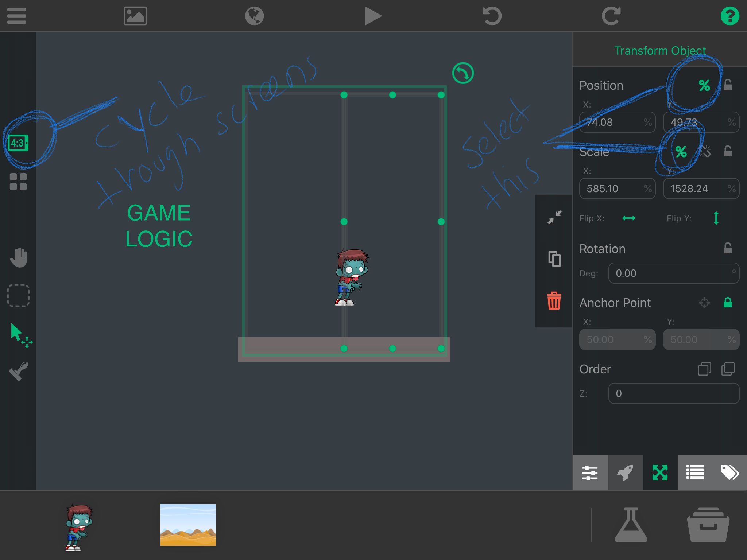The image size is (747, 560).
Task: Open the hamburger main menu
Action: coord(17,16)
